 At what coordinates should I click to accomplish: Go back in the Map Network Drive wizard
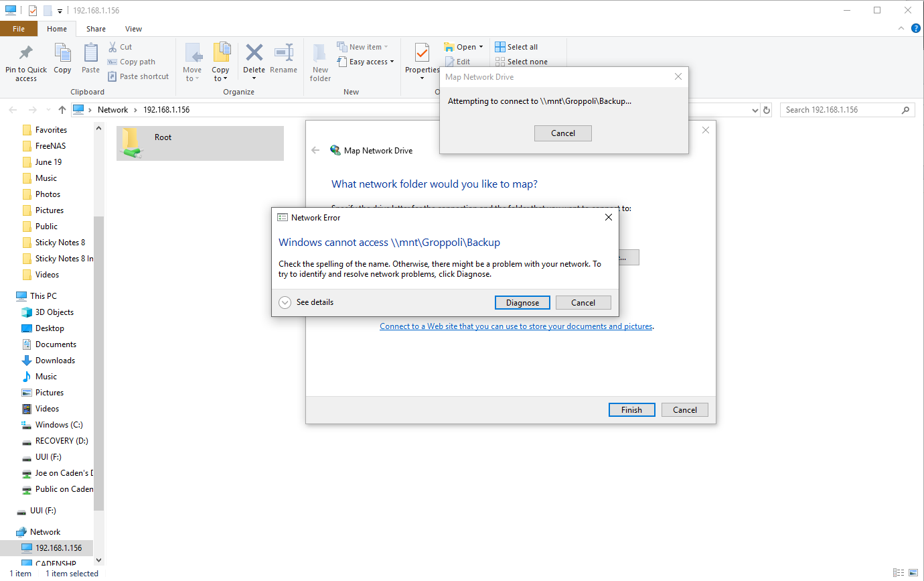point(316,151)
